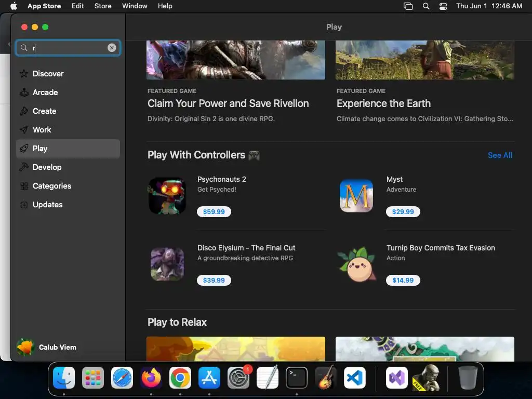Open System Preferences from the Dock
This screenshot has height=399, width=532.
(238, 378)
